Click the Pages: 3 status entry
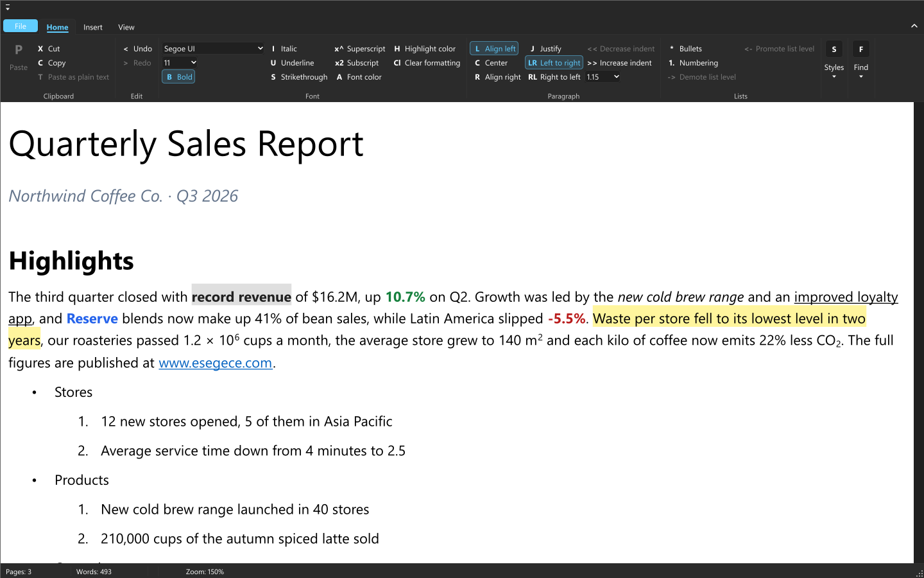The width and height of the screenshot is (924, 578). click(x=19, y=572)
